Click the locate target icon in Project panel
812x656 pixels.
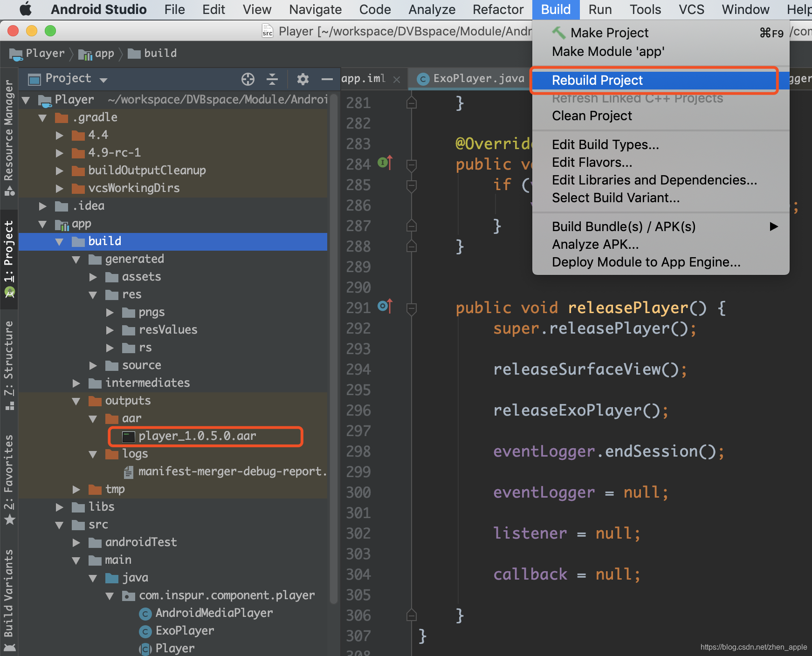(x=248, y=79)
